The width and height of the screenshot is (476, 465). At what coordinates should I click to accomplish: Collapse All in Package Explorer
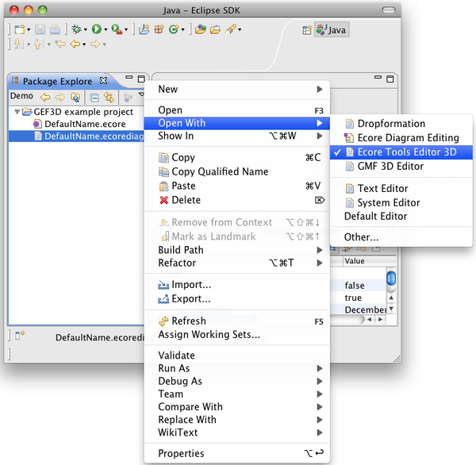coord(94,98)
